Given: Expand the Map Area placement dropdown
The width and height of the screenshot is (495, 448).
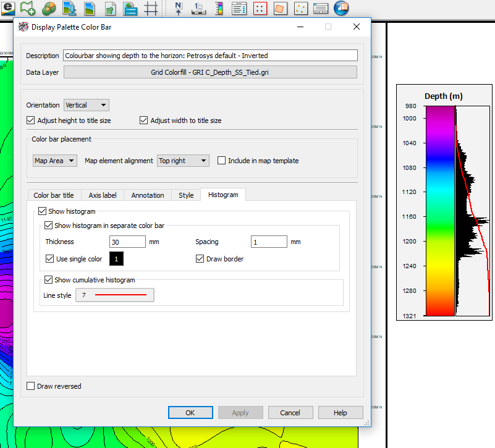Looking at the screenshot, I should 54,161.
